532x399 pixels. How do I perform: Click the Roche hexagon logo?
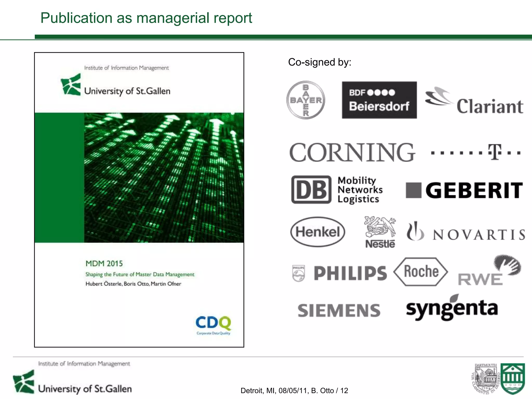[421, 272]
